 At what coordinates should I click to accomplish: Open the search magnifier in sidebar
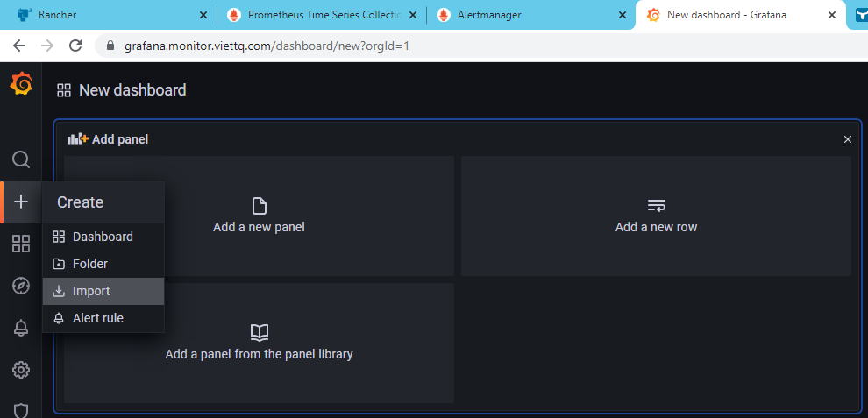click(21, 160)
